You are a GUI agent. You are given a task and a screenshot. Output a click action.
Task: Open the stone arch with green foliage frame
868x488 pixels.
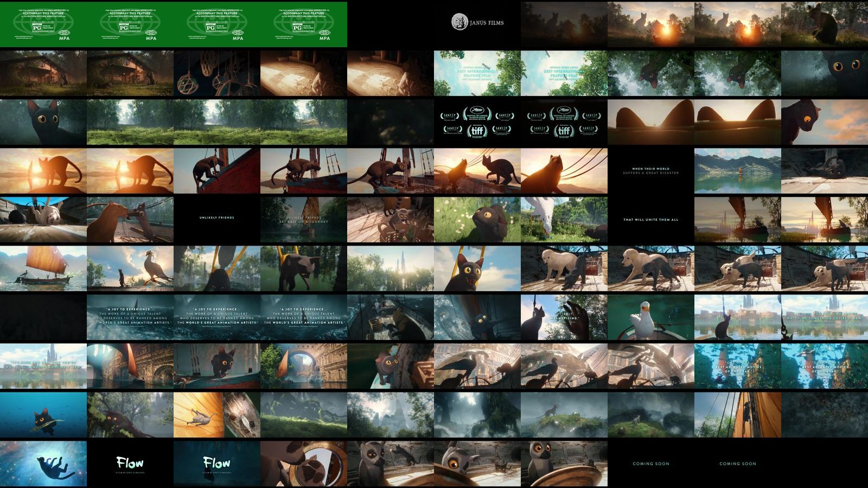click(x=304, y=366)
